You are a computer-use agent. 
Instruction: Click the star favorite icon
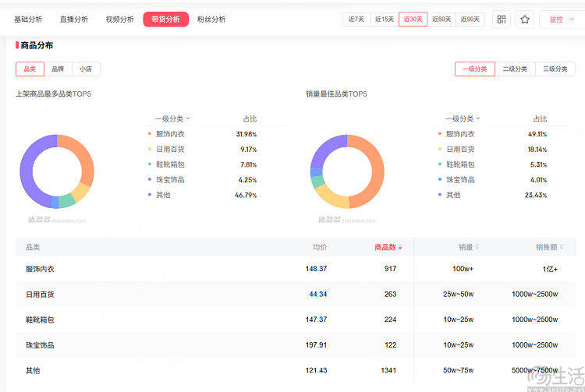click(x=524, y=19)
